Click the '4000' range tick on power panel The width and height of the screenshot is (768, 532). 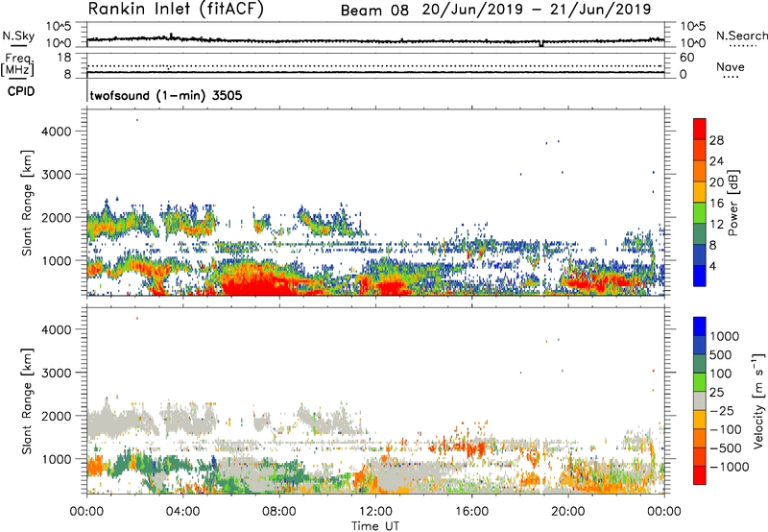coord(57,132)
